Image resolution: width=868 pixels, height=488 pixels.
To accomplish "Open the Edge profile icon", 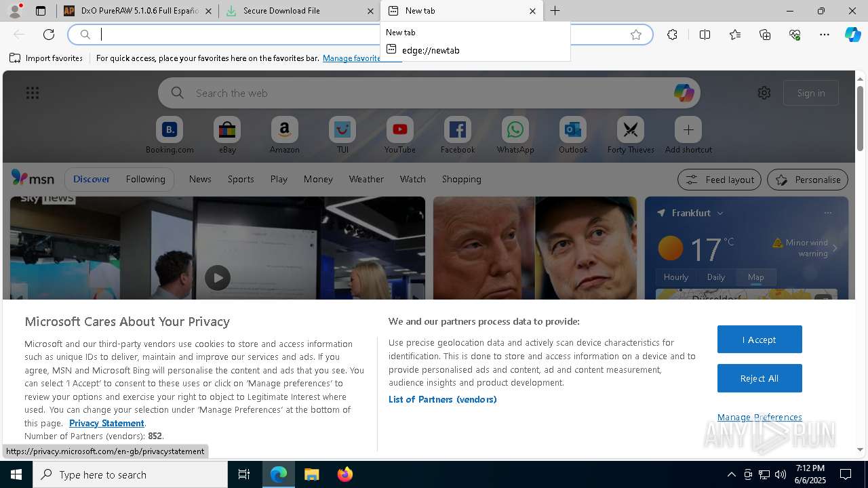I will (x=15, y=11).
